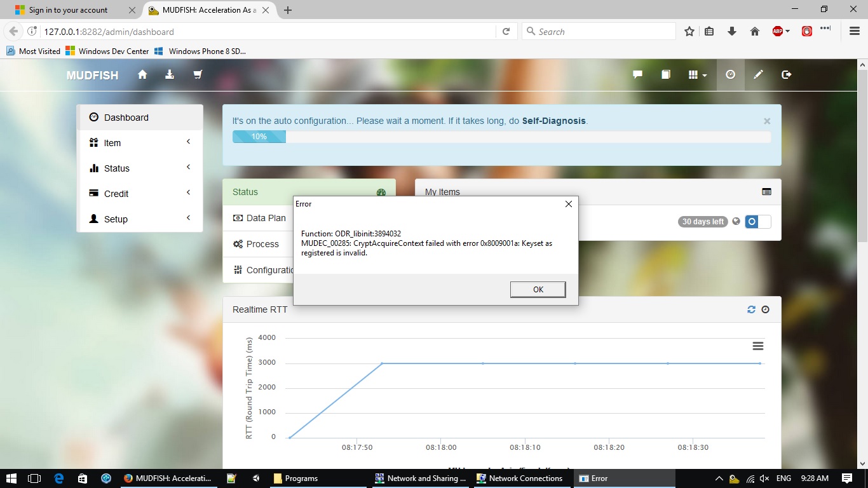Viewport: 868px width, 488px height.
Task: Click the globe icon beside 30 days left
Action: coord(736,222)
